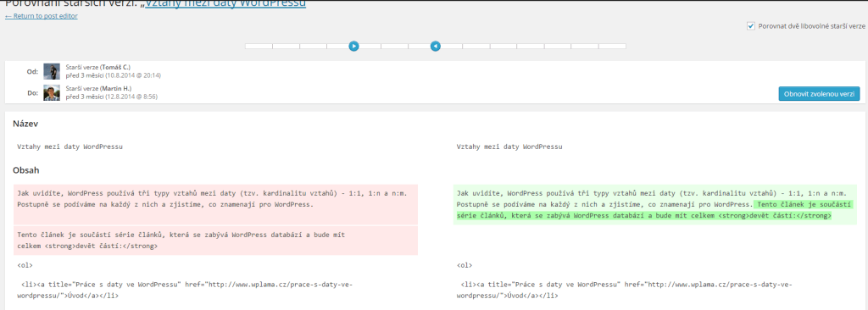Click the right-column title 'Vztahy mezi daty WordPressu'
Viewport: 868px width, 310px height.
[x=509, y=147]
